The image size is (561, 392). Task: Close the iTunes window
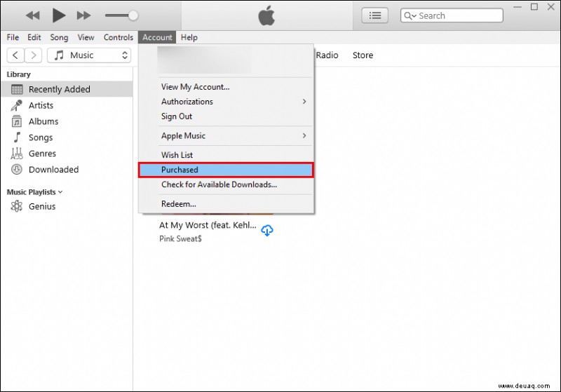coord(551,7)
